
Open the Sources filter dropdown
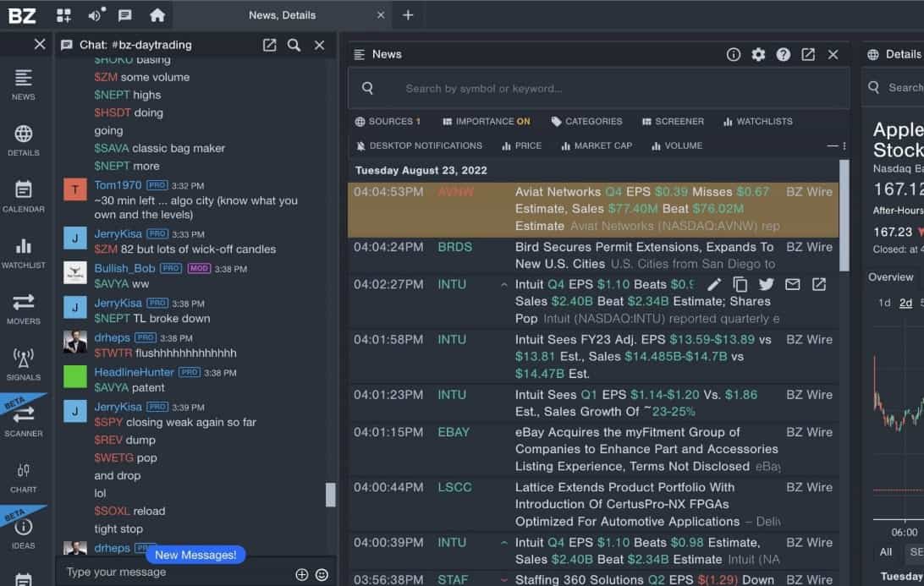pyautogui.click(x=388, y=121)
